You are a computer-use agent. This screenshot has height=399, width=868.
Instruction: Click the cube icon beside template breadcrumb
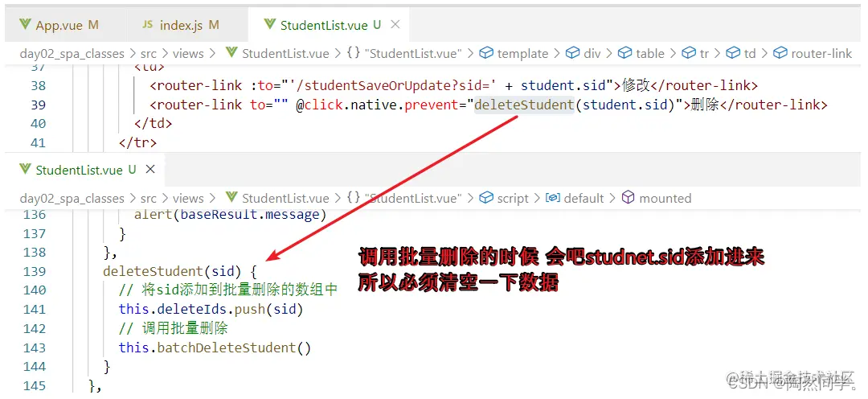[x=486, y=53]
